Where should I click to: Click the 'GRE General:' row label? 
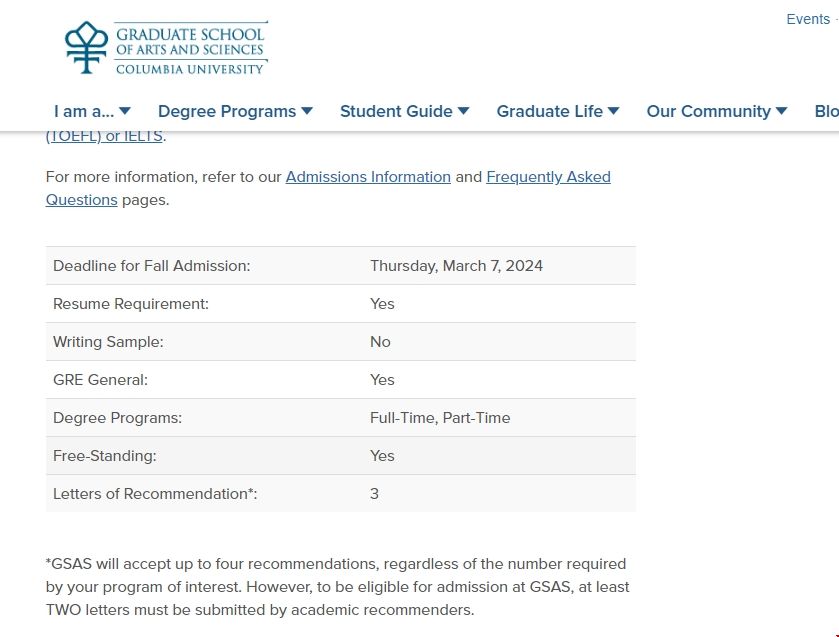(100, 380)
